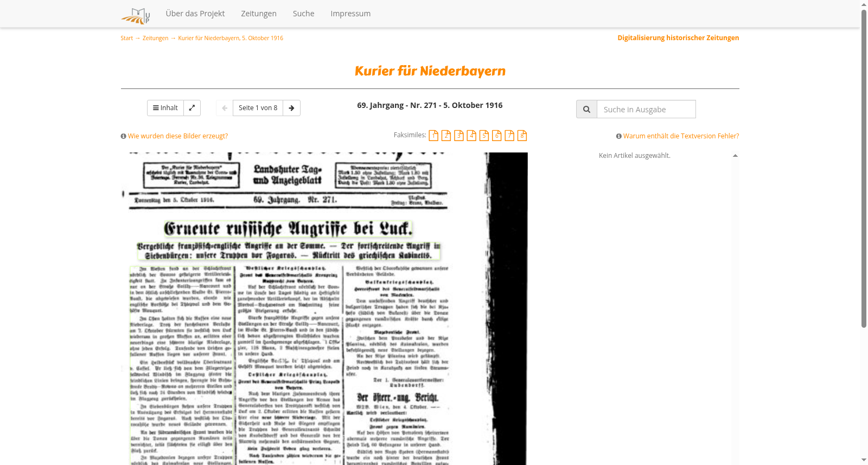Click the 'Faksimiles:' label
The image size is (868, 465).
[410, 135]
